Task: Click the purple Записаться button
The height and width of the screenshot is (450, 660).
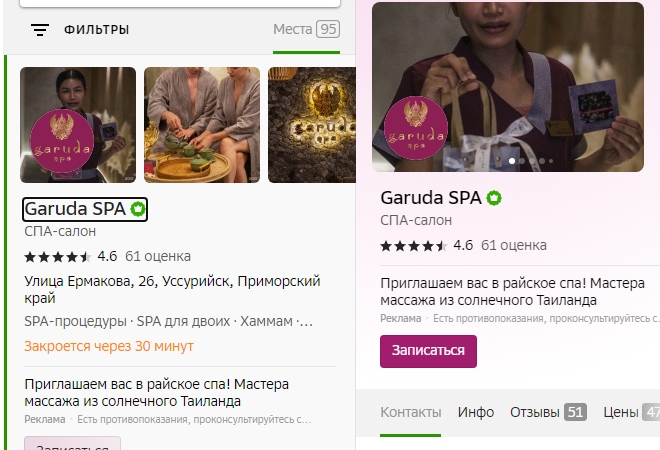Action: (428, 351)
